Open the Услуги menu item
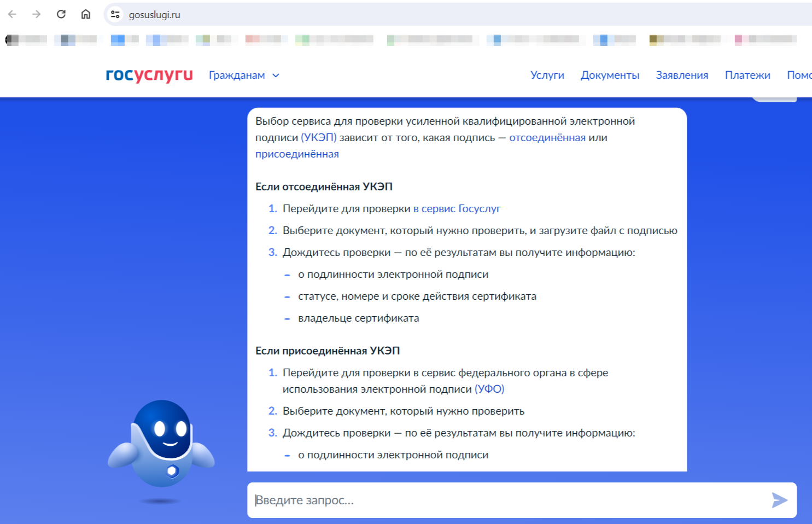The image size is (812, 524). [x=547, y=75]
